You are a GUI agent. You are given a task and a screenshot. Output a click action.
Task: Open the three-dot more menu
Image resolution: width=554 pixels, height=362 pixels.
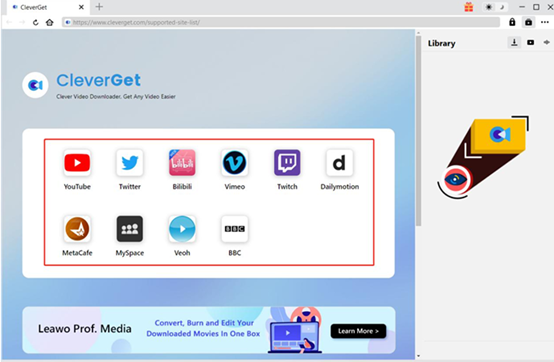(x=545, y=22)
